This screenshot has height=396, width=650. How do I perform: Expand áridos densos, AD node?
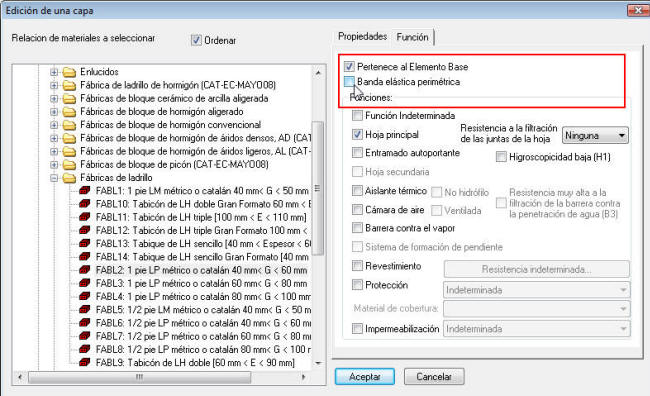click(x=54, y=138)
